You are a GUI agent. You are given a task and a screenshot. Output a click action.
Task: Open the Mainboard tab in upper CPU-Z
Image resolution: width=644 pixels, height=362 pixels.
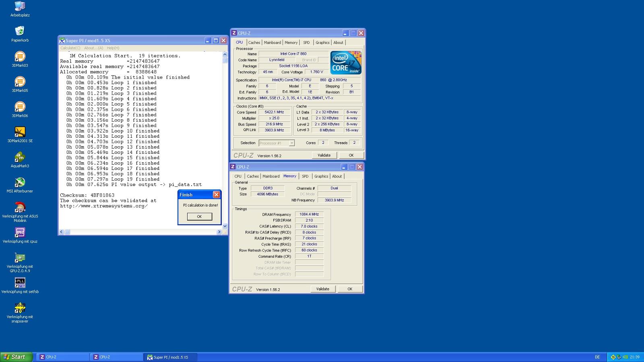tap(272, 42)
